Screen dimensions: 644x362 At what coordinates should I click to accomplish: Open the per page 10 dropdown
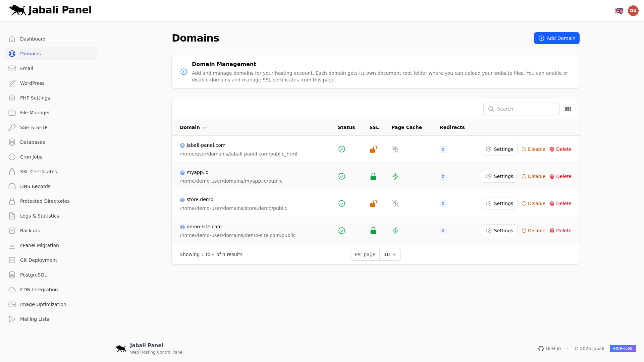coord(389,254)
